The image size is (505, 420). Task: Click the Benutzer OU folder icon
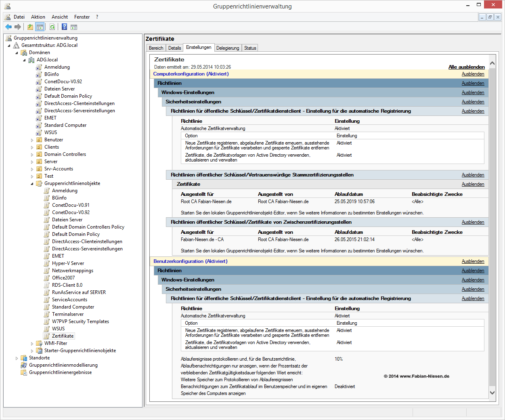39,140
